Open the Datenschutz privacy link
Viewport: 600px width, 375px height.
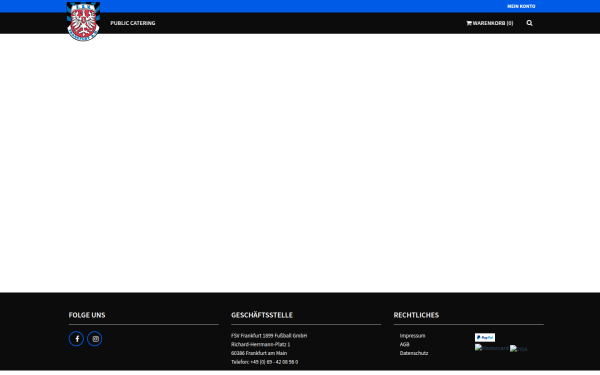click(414, 353)
